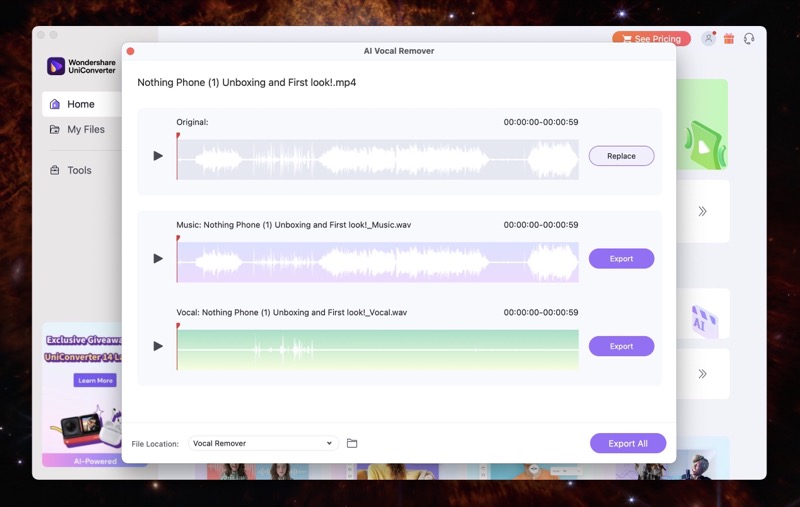Viewport: 800px width, 507px height.
Task: Open the File Location dropdown
Action: 263,443
